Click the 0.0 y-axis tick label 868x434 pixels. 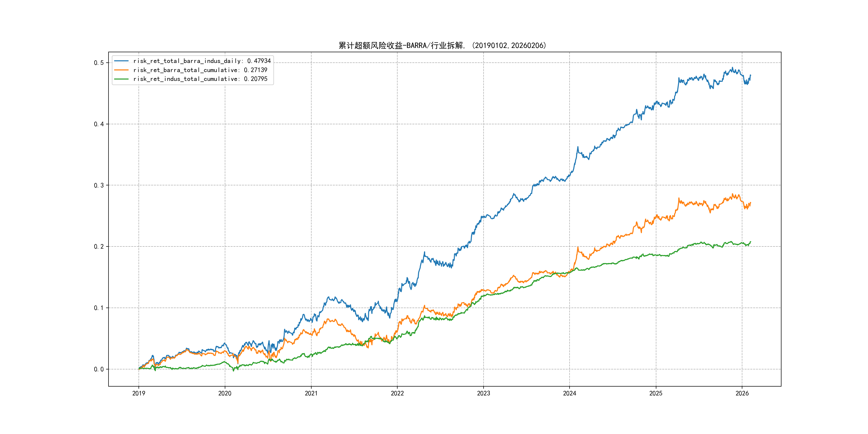(99, 369)
